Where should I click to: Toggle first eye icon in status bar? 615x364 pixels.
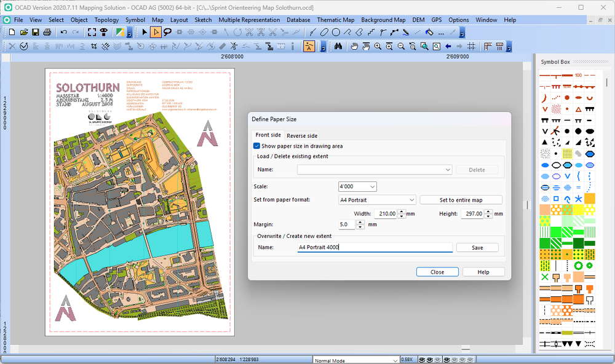[x=422, y=360]
